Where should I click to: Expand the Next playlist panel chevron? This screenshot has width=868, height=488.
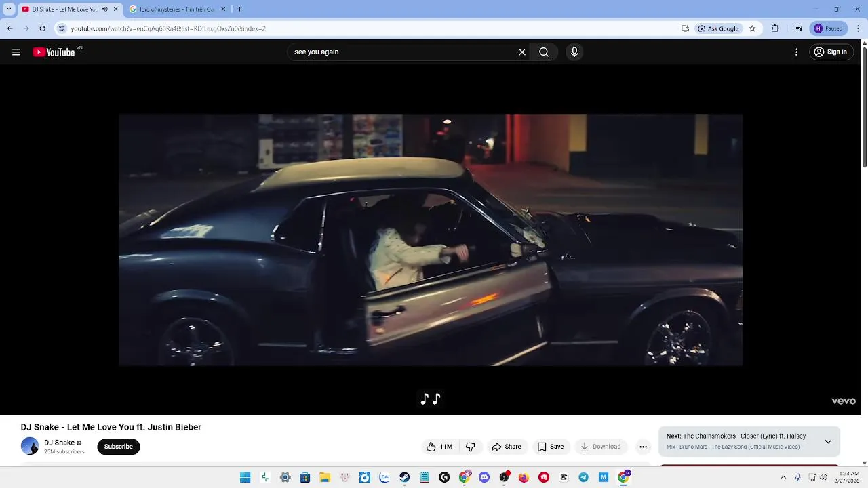pyautogui.click(x=828, y=441)
